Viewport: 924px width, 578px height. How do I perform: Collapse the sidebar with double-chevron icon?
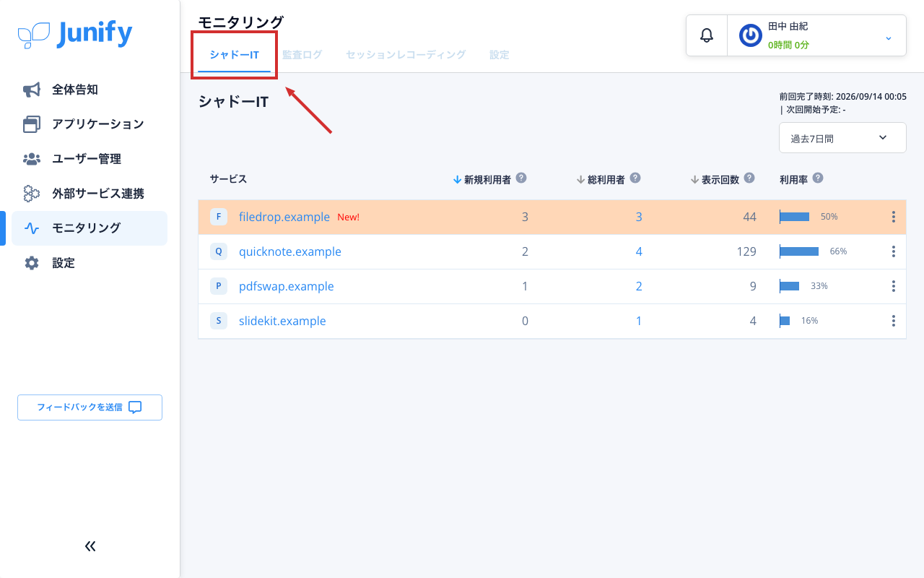click(90, 546)
